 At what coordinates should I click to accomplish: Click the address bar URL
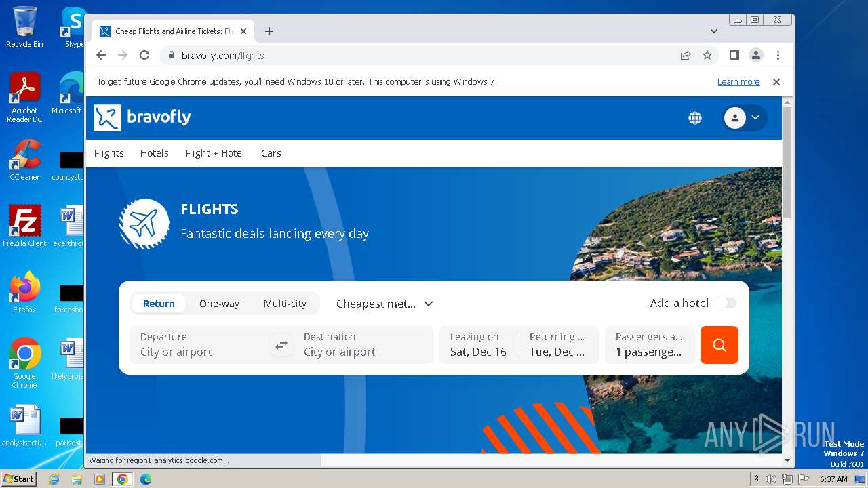tap(222, 56)
